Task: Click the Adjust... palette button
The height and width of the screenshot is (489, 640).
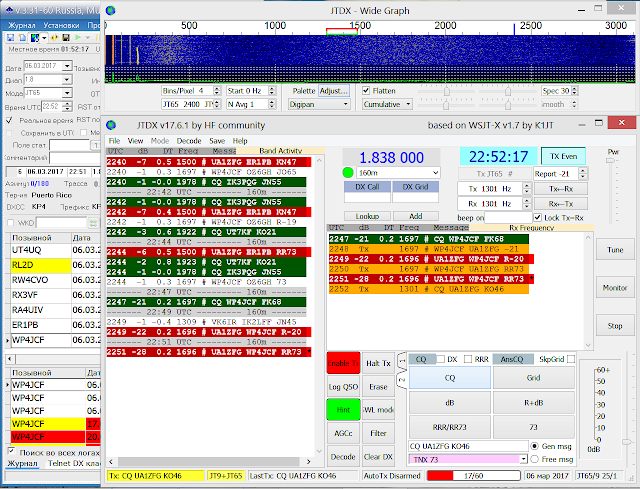Action: click(333, 91)
